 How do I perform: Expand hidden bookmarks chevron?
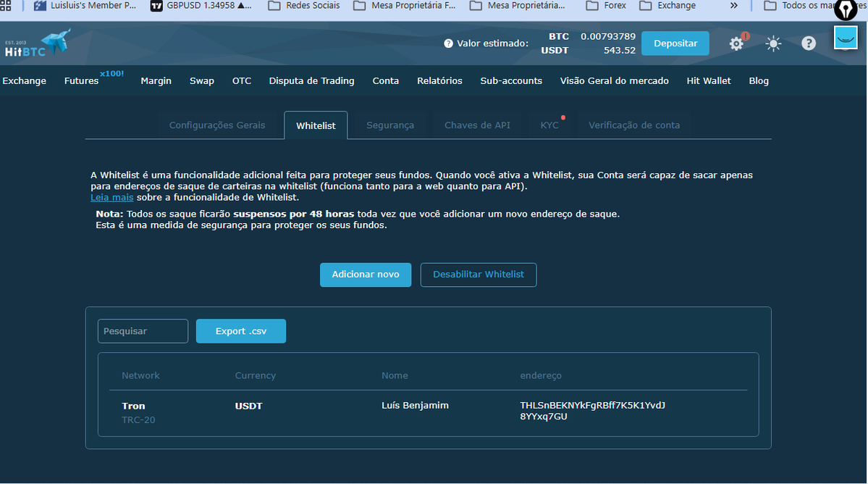[733, 6]
